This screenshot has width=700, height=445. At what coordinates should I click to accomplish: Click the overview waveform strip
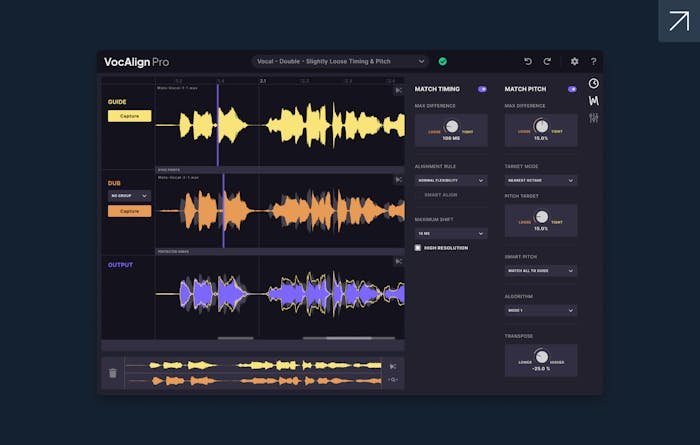tap(253, 373)
